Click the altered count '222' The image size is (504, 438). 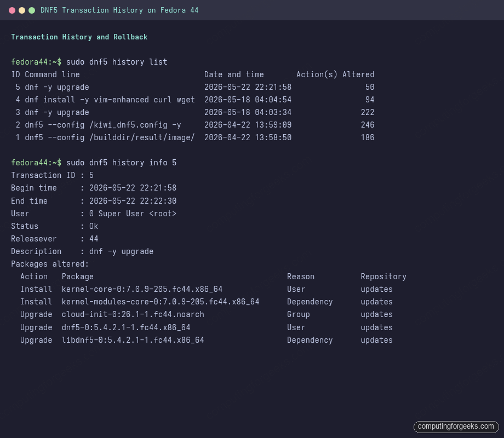point(368,112)
